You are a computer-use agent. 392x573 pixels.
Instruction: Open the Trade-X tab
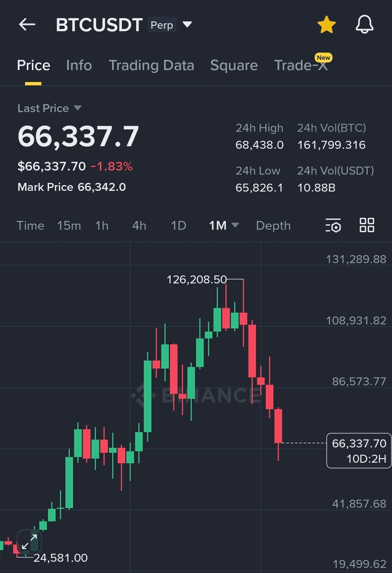[301, 65]
